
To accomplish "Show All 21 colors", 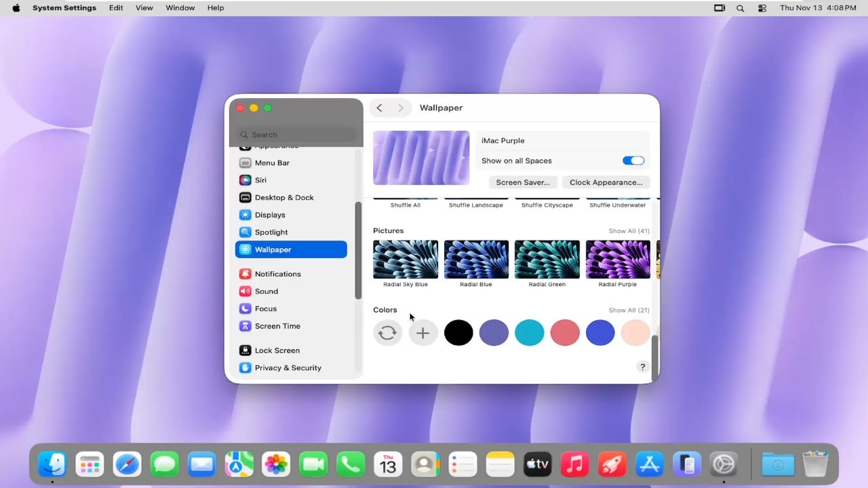I will (x=629, y=310).
